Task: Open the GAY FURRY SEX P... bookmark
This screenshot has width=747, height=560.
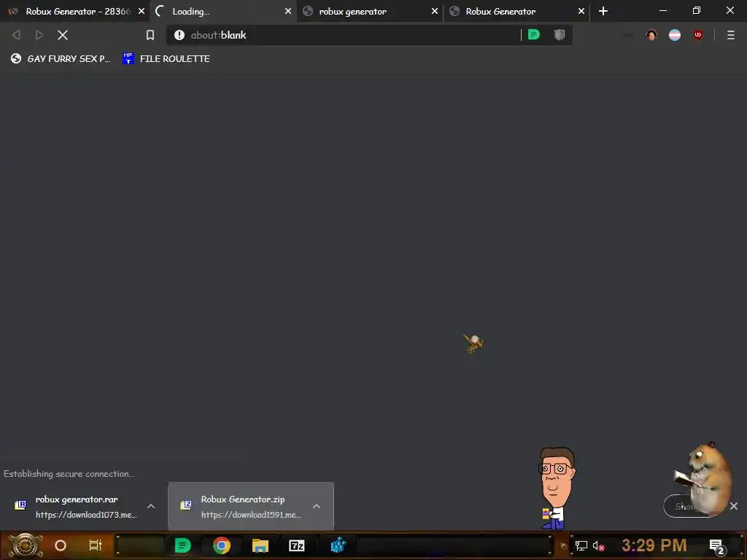Action: (x=60, y=58)
